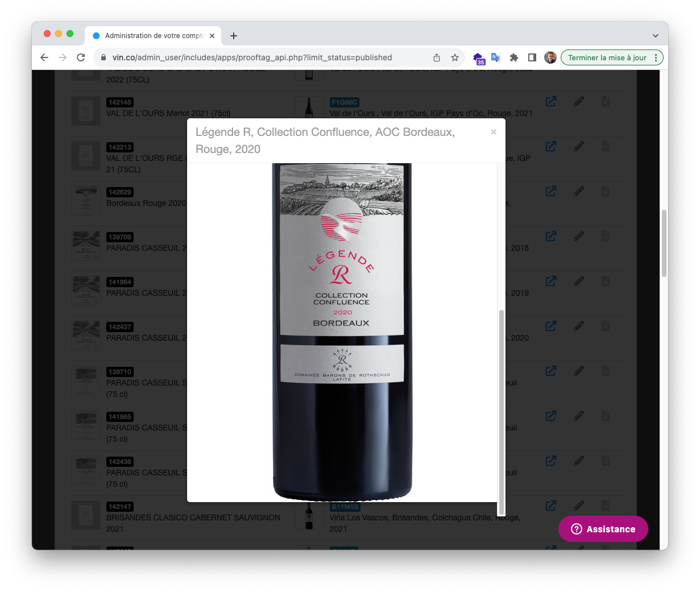Open external link for row 142145
The height and width of the screenshot is (592, 700).
point(551,101)
